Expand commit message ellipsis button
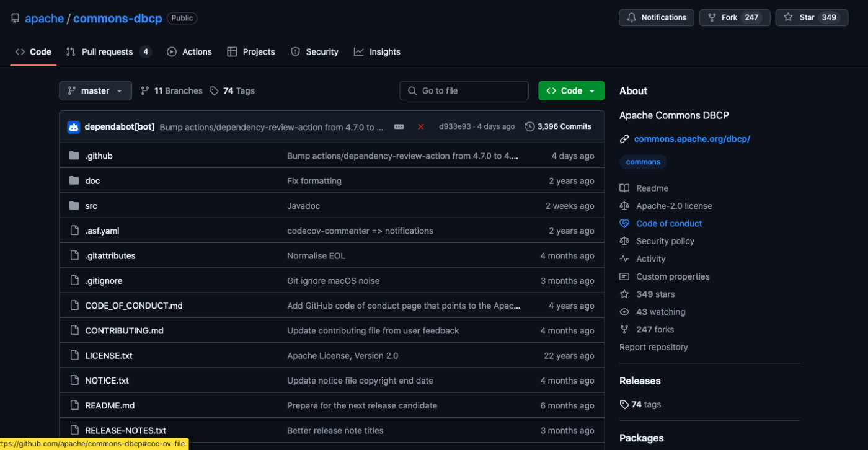Image resolution: width=868 pixels, height=450 pixels. (399, 127)
